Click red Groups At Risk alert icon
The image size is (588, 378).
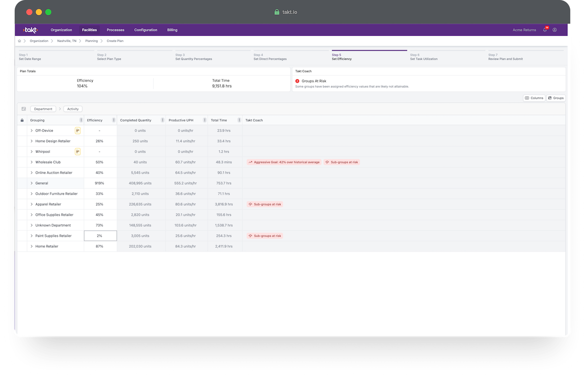tap(297, 81)
